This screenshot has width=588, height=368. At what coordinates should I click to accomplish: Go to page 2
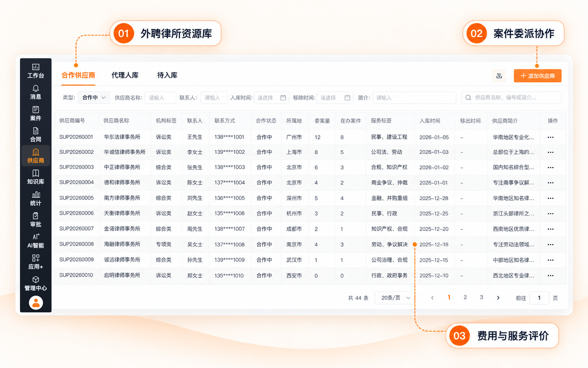point(465,298)
